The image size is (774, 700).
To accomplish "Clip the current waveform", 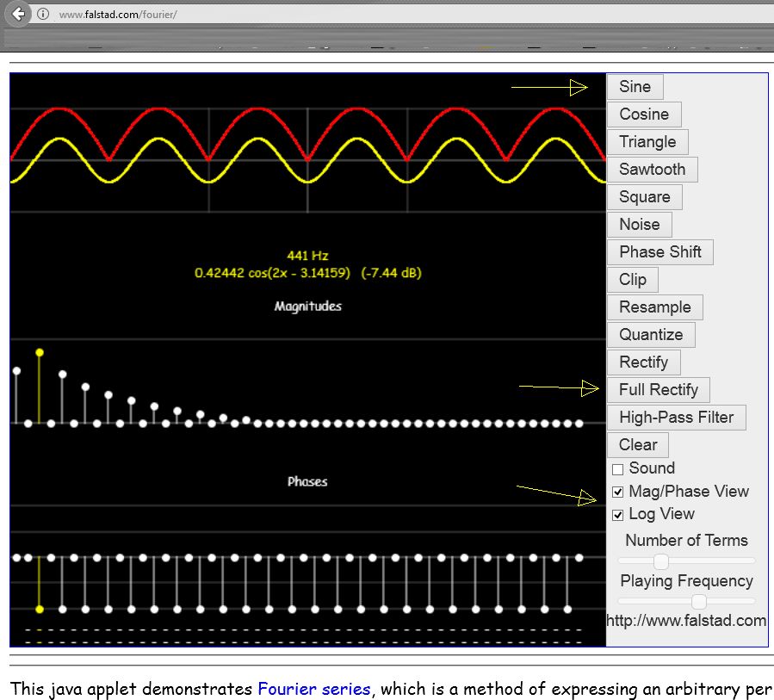I will (x=632, y=279).
